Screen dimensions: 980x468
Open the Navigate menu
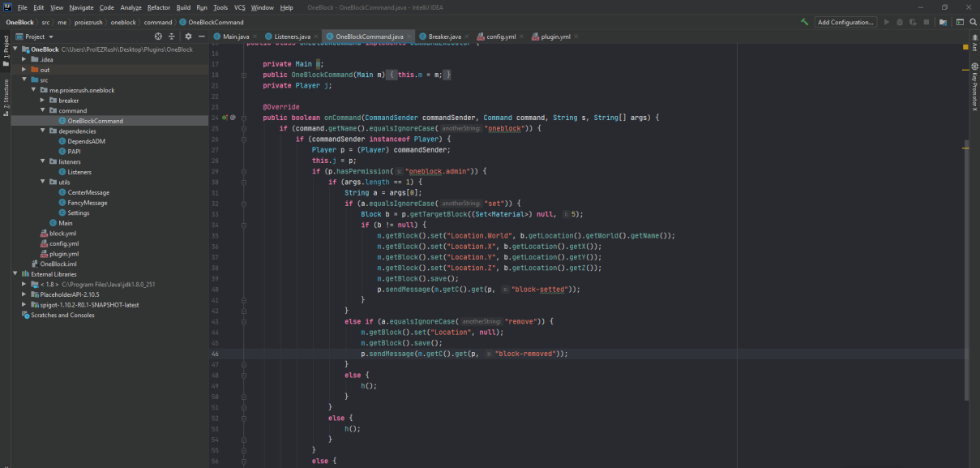[82, 7]
